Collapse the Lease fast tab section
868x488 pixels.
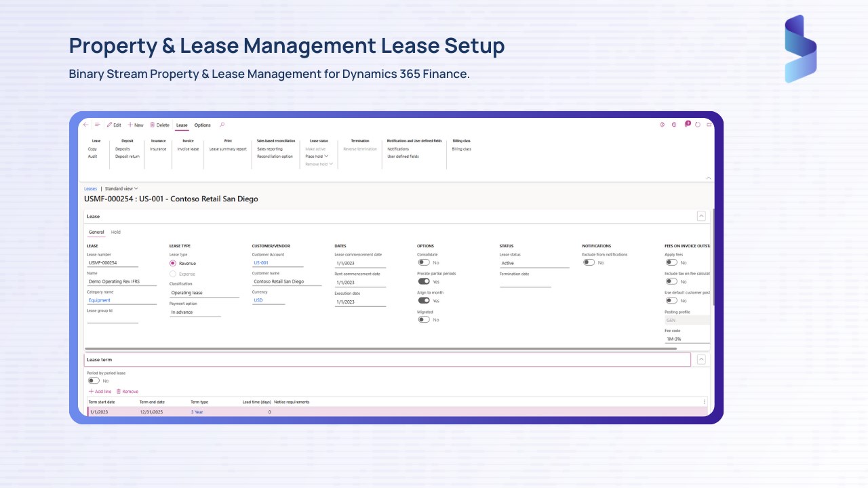[701, 216]
